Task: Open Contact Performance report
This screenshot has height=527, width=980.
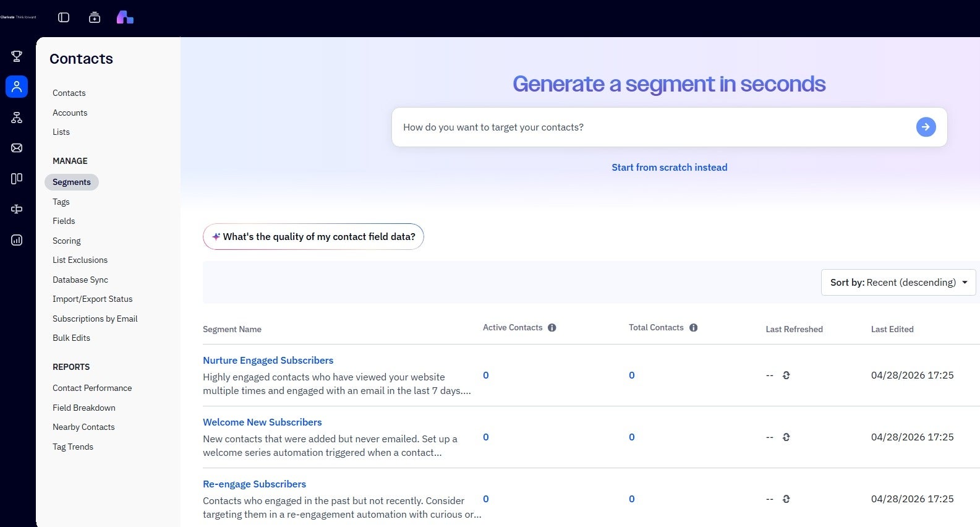Action: click(x=92, y=388)
